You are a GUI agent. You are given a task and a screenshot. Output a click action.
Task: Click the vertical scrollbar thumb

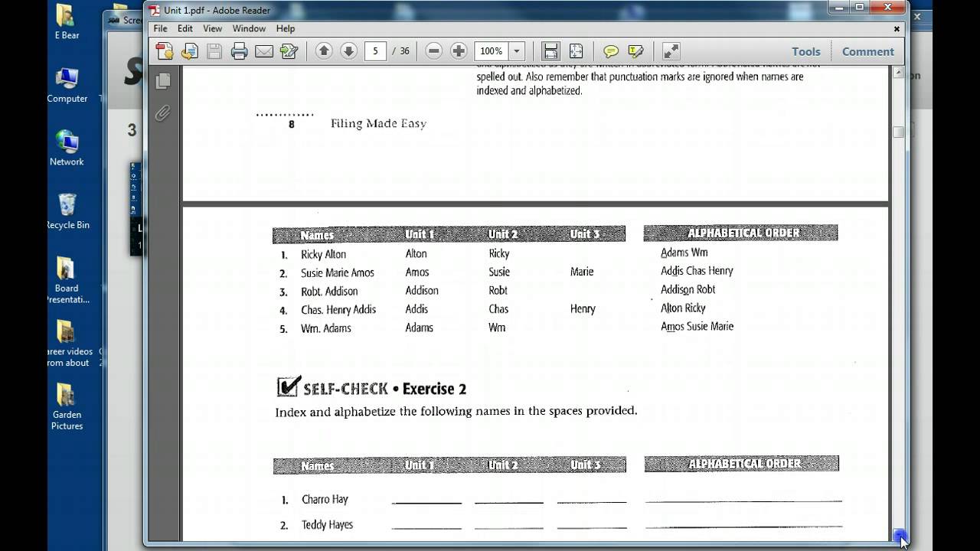(x=899, y=132)
